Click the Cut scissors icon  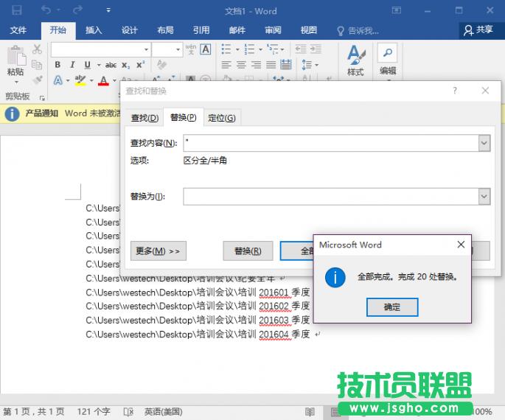tap(37, 49)
